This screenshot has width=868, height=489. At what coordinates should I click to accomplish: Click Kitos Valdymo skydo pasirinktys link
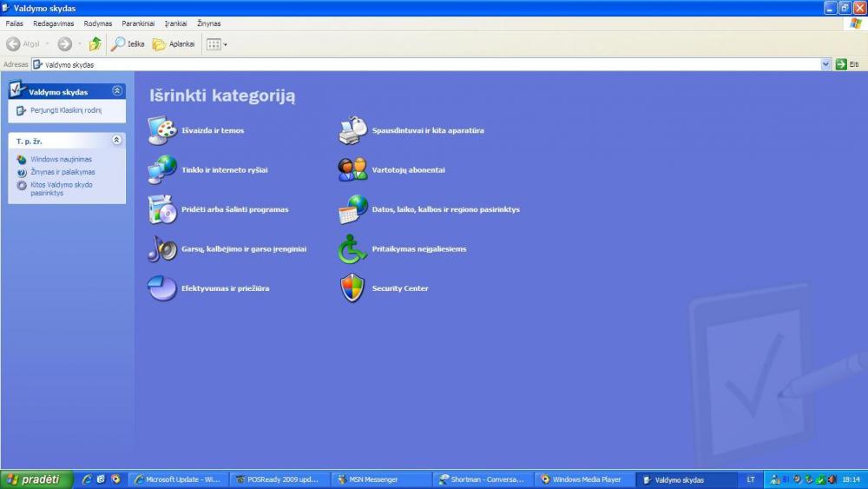tap(62, 188)
